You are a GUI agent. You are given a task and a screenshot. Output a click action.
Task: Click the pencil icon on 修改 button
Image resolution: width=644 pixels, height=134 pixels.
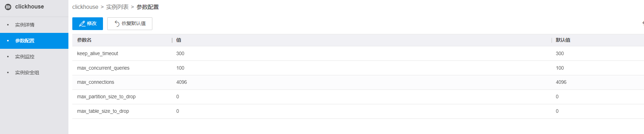click(82, 24)
